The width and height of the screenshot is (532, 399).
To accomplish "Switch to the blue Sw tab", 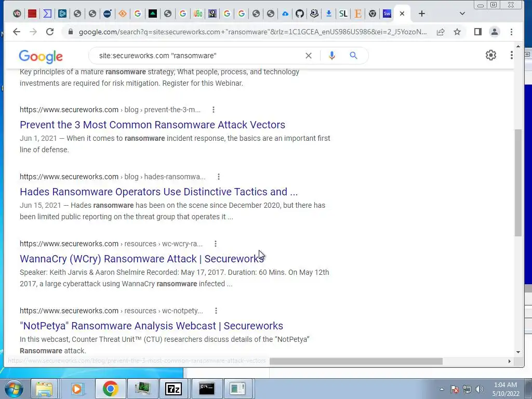I will point(387,14).
